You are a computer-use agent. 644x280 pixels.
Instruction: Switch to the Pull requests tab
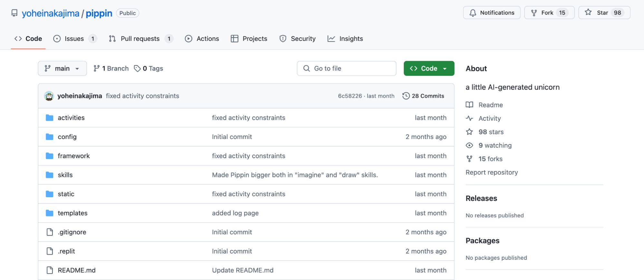141,39
